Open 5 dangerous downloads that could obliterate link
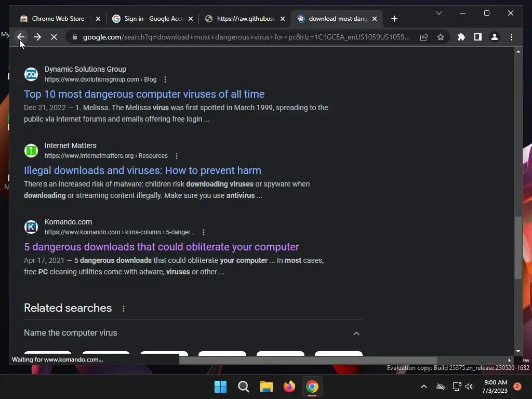 tap(162, 247)
